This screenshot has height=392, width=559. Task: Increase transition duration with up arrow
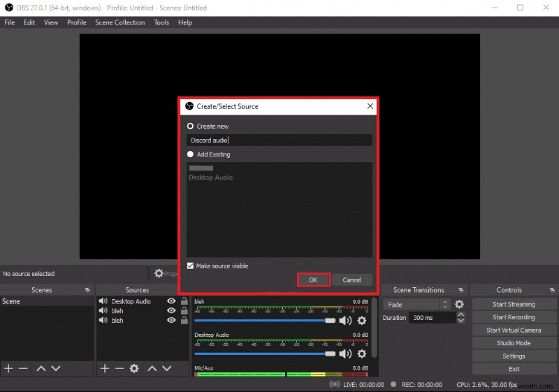coord(461,314)
